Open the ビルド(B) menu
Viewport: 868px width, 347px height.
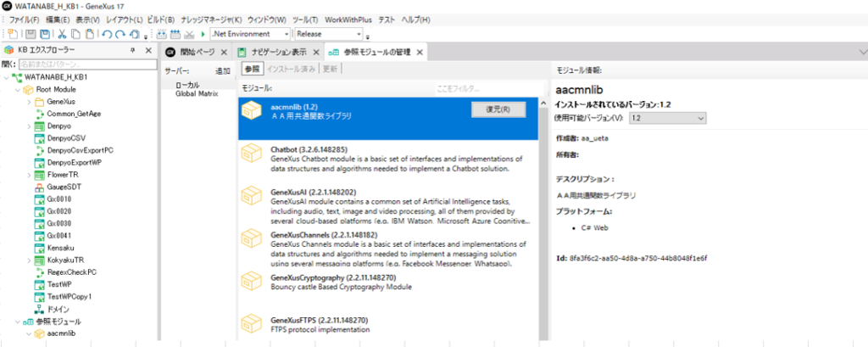coord(160,20)
